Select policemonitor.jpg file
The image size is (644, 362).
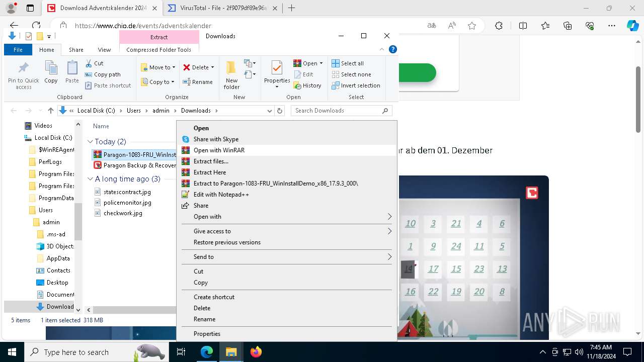(127, 203)
